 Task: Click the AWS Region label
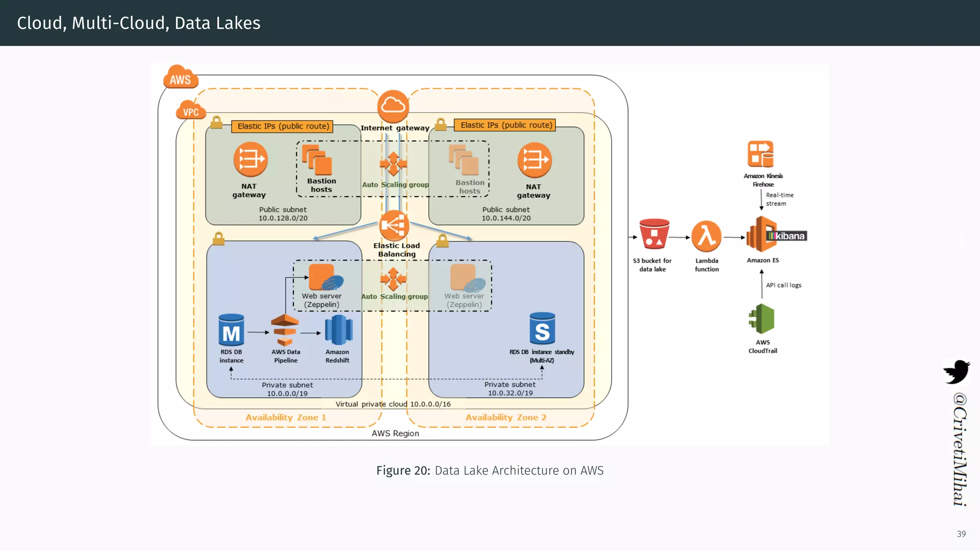point(395,433)
